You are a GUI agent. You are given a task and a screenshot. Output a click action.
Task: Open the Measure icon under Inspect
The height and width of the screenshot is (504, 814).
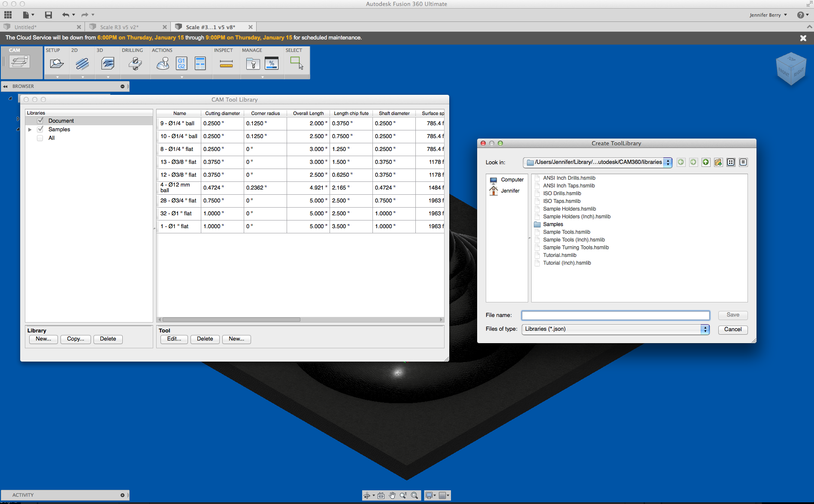pos(226,63)
